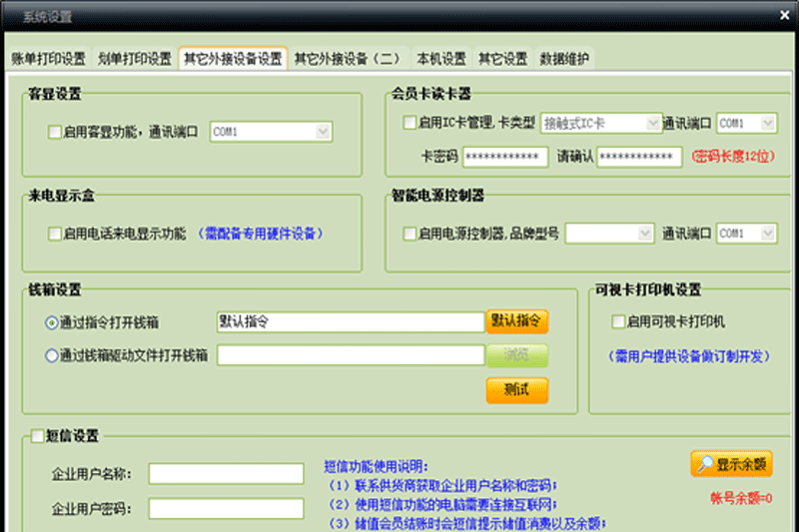Click 需用户提供设备做订制开发 note text
Image resolution: width=799 pixels, height=532 pixels.
(x=689, y=356)
